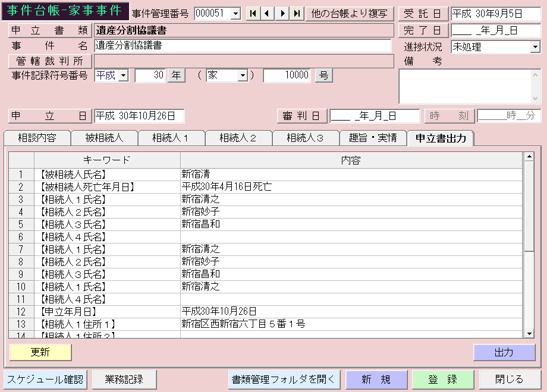Open the 事件管理番号 dropdown

click(x=235, y=14)
